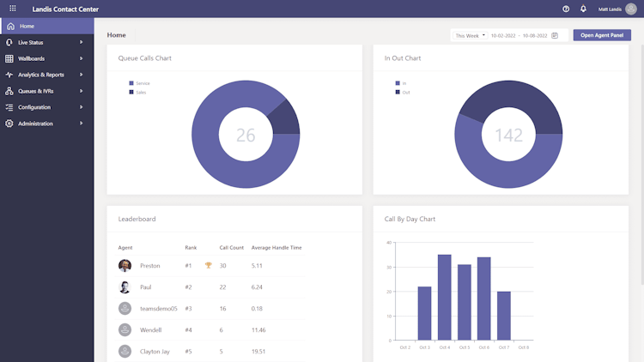Click Preston's gold trophy icon
Screen dimensions: 644x362
(209, 266)
